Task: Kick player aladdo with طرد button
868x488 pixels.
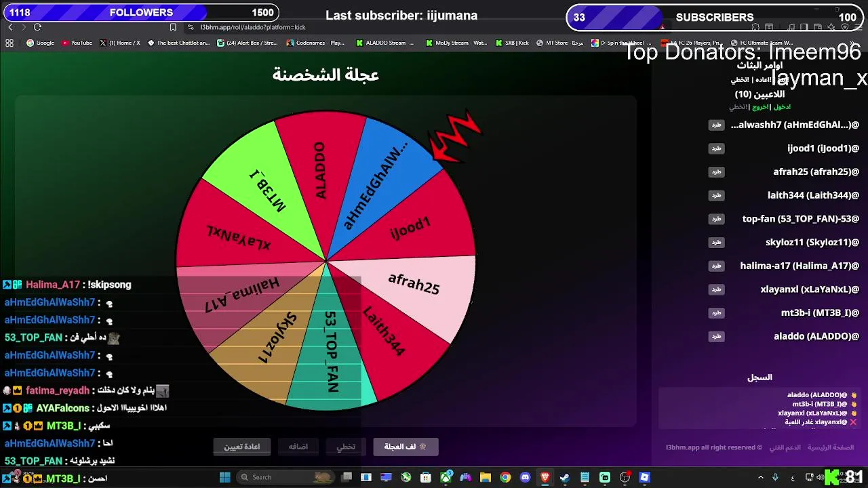Action: click(x=716, y=336)
